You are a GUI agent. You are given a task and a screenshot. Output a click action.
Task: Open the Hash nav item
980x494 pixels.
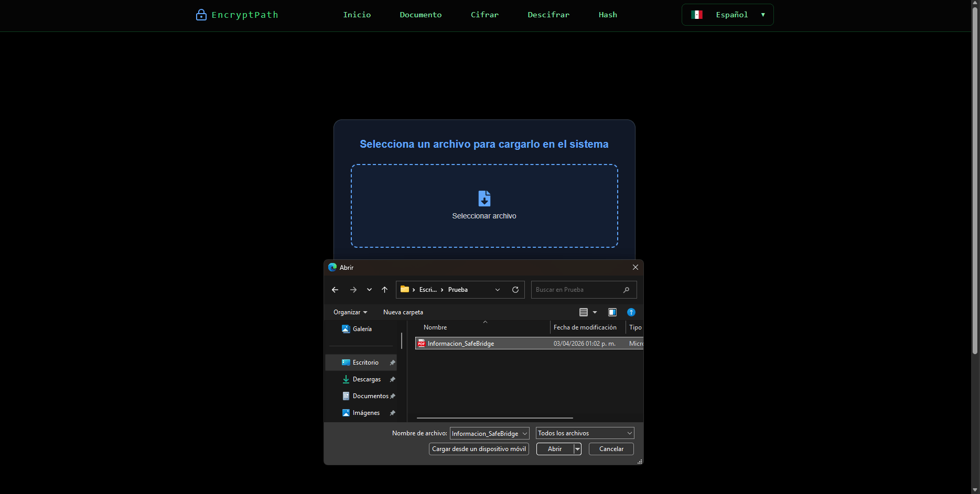click(608, 15)
